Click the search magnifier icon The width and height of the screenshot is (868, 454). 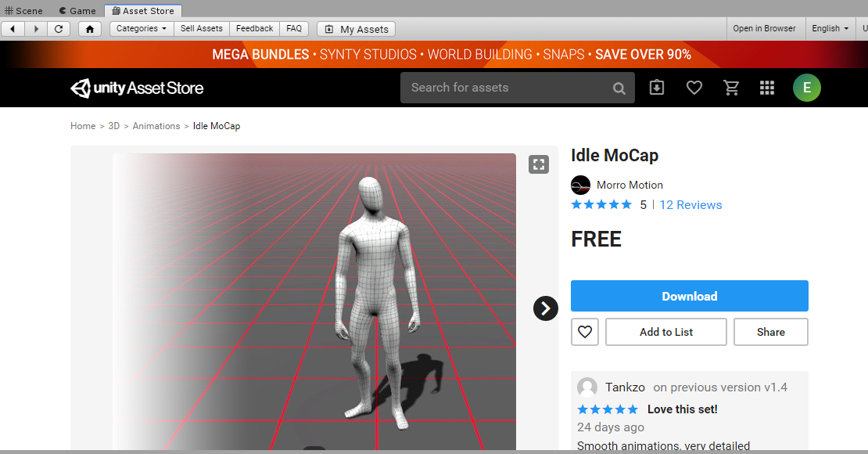coord(619,88)
